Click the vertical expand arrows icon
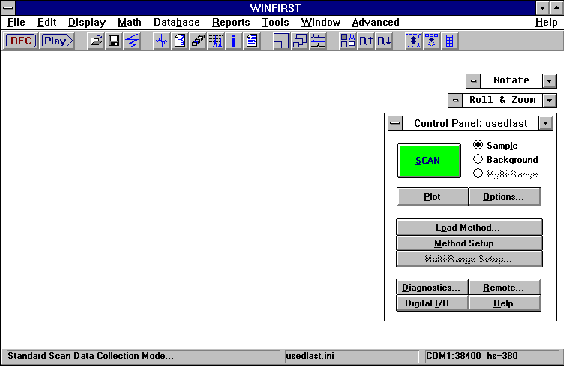This screenshot has width=564, height=366. 413,41
